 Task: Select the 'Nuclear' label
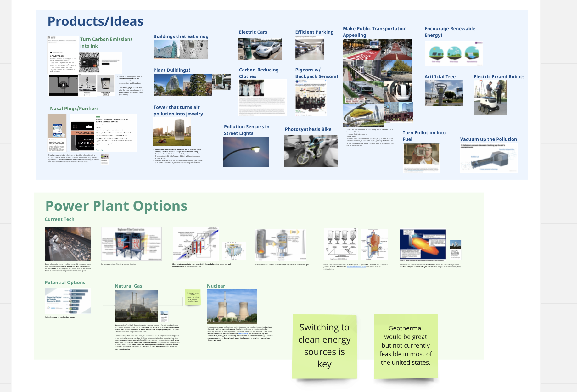point(216,286)
